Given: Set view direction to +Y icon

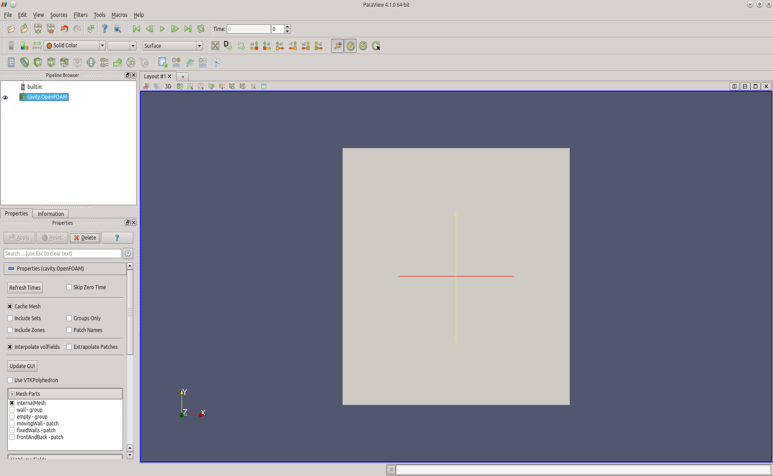Looking at the screenshot, I should click(x=280, y=46).
